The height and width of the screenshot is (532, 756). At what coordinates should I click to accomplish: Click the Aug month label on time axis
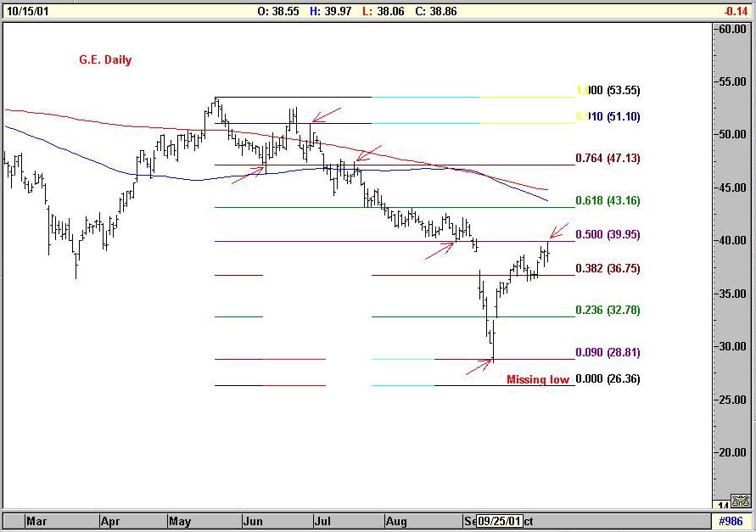click(396, 521)
